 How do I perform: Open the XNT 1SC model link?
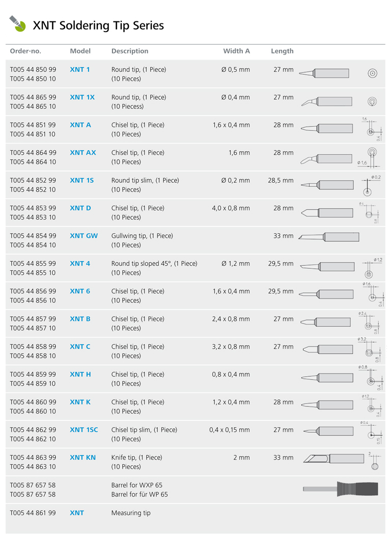(84, 430)
